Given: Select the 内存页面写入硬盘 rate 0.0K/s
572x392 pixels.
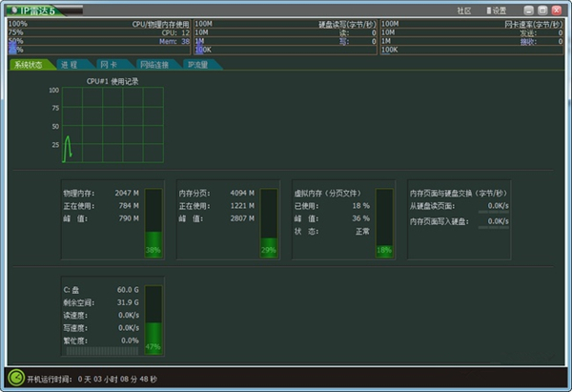Looking at the screenshot, I should coord(498,221).
